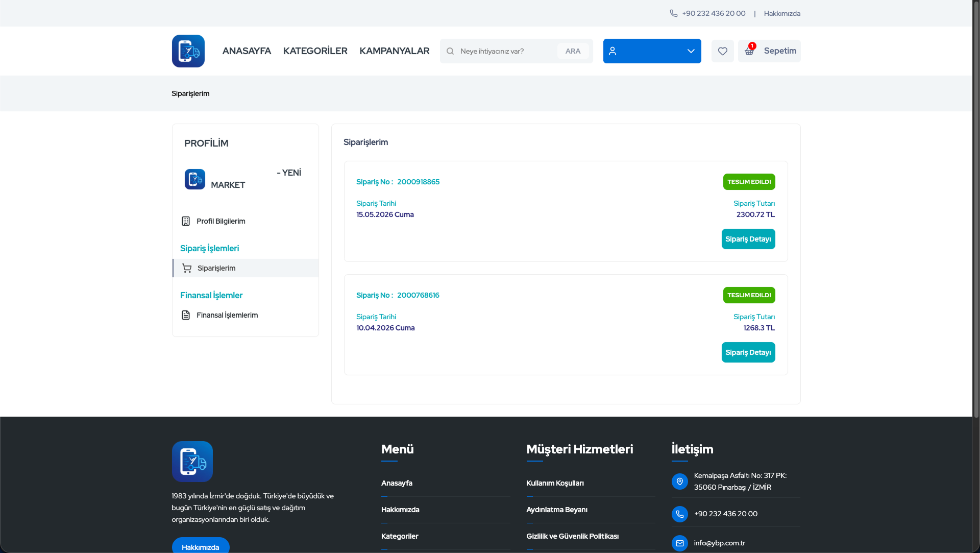Image resolution: width=980 pixels, height=553 pixels.
Task: Click order number 2000918865
Action: coord(418,182)
